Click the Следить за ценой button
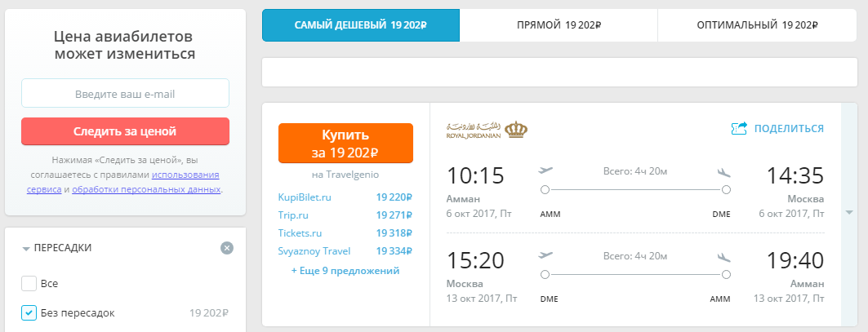The width and height of the screenshot is (868, 332). coord(125,131)
